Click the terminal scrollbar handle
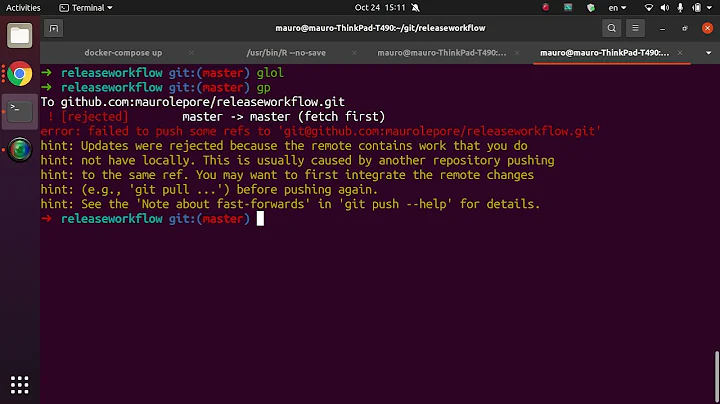 point(717,376)
